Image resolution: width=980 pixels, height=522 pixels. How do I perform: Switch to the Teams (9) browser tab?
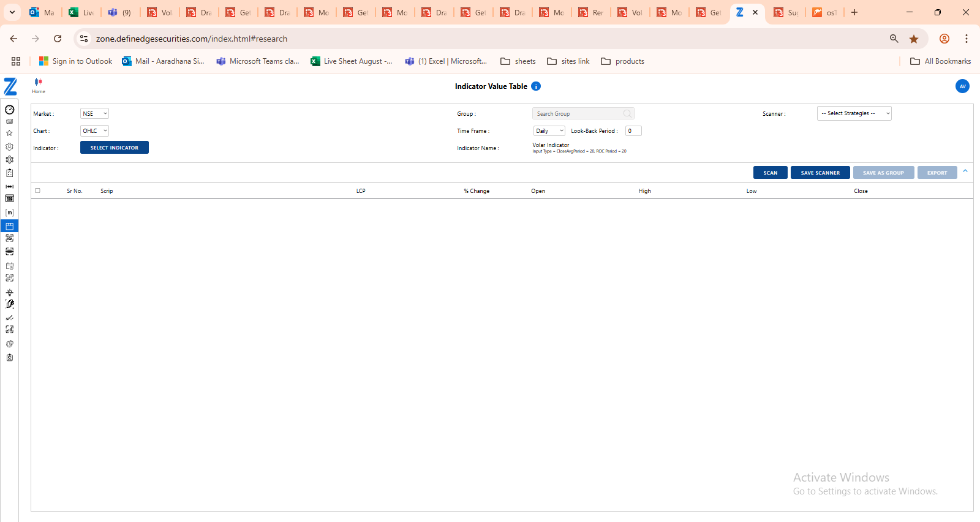[x=120, y=12]
